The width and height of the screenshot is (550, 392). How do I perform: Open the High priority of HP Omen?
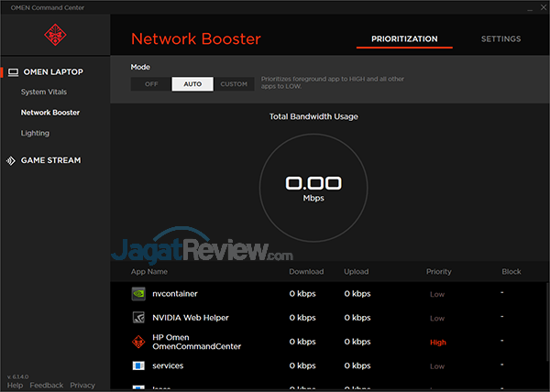click(x=438, y=342)
